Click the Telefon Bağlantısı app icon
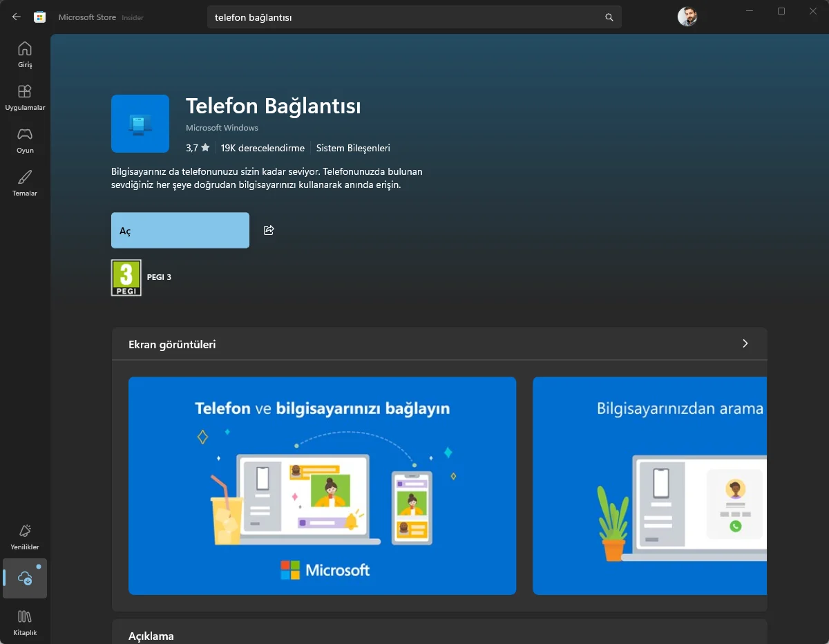829x644 pixels. [140, 124]
